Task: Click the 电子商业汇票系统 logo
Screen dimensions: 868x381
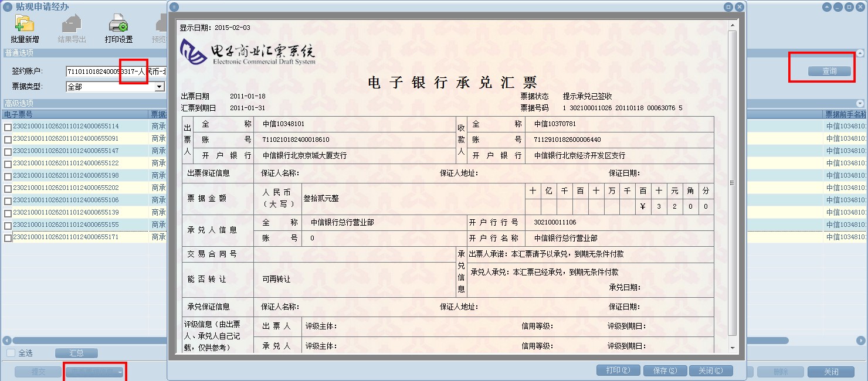Action: [247, 52]
